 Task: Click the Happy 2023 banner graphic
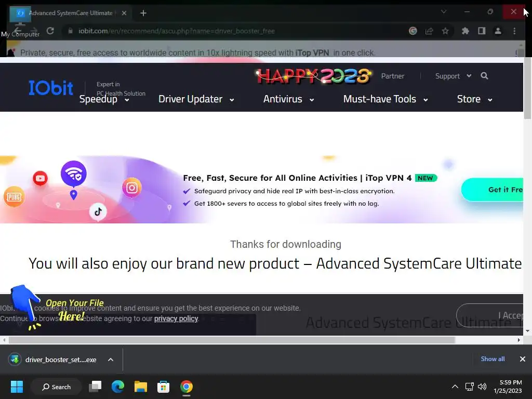314,76
